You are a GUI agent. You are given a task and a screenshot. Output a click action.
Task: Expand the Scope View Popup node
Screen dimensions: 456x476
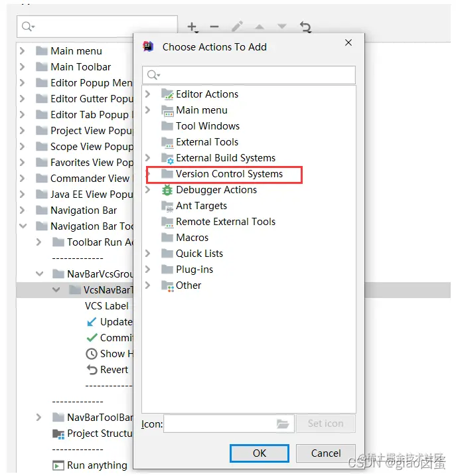(x=22, y=146)
